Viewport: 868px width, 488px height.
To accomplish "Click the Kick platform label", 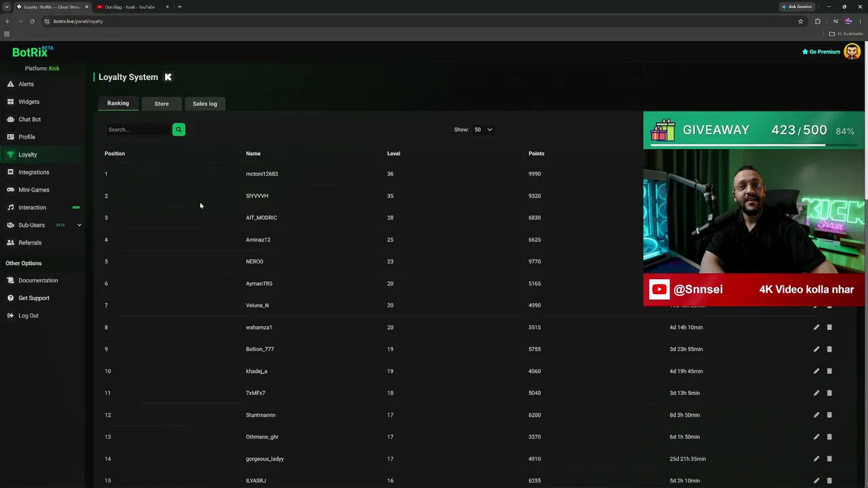I will pos(54,68).
